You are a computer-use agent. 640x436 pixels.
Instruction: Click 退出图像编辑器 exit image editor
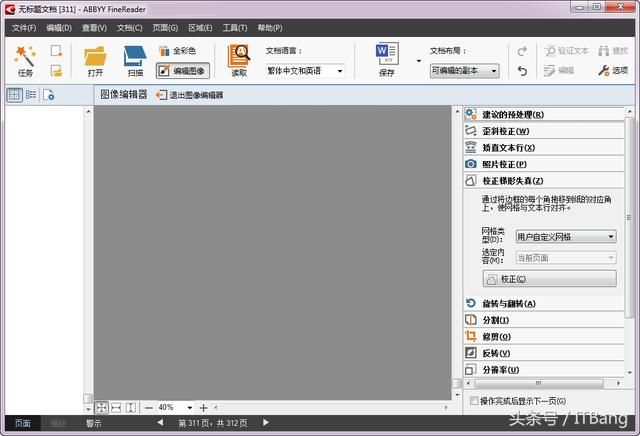point(189,95)
